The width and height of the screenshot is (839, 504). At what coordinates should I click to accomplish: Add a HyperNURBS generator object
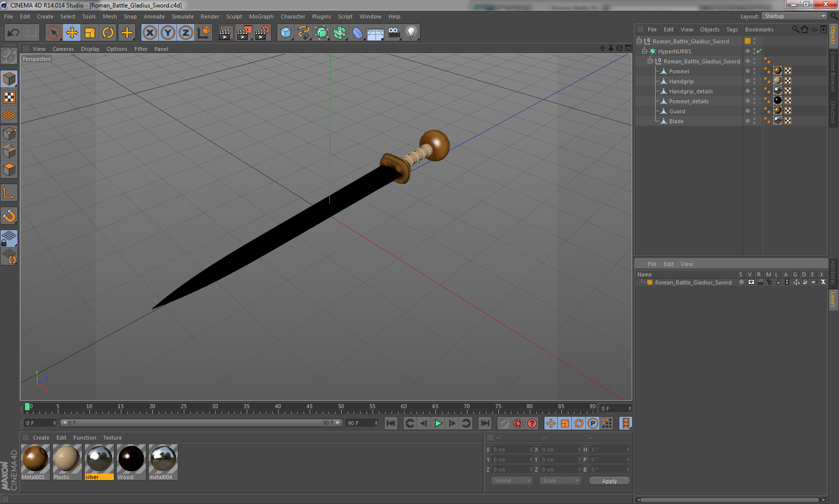(322, 33)
